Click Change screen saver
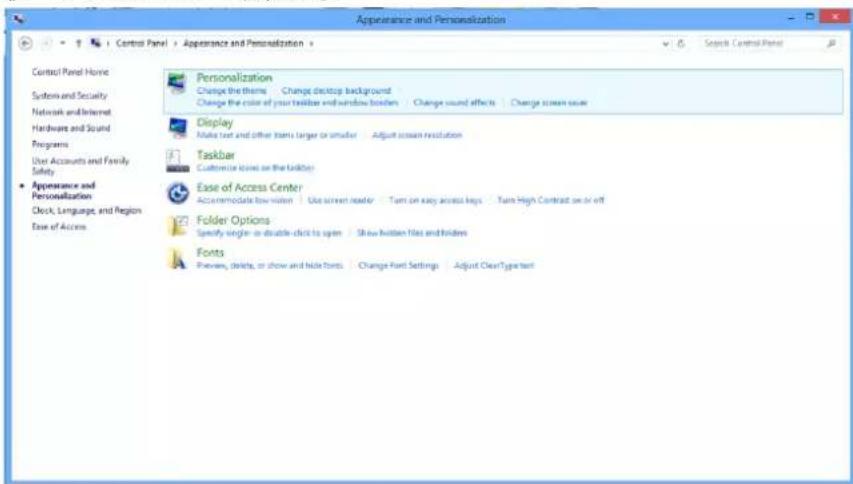The width and height of the screenshot is (853, 484). pos(549,102)
